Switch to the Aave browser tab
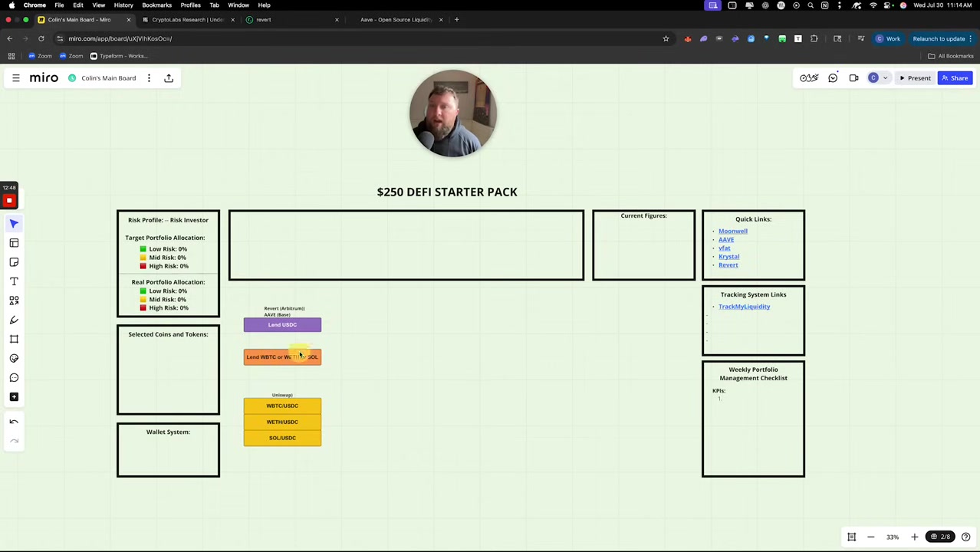The height and width of the screenshot is (552, 980). 396,20
